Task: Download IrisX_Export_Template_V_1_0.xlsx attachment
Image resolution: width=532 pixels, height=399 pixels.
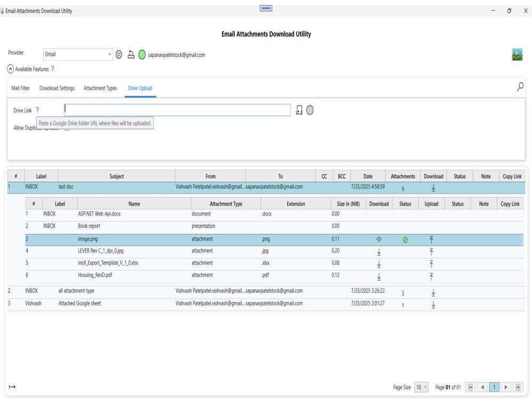Action: (379, 264)
